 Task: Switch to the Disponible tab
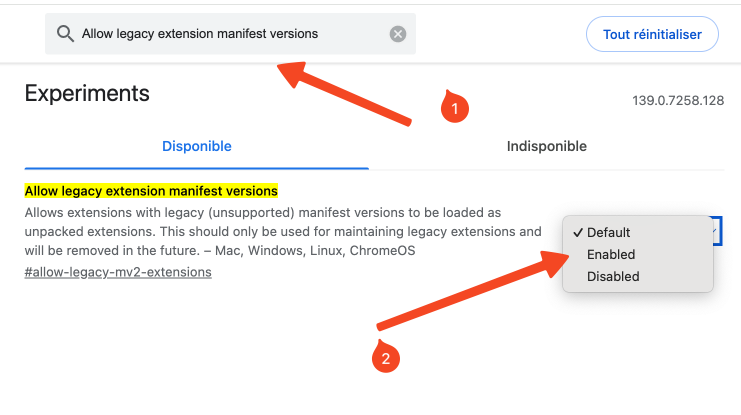point(197,147)
